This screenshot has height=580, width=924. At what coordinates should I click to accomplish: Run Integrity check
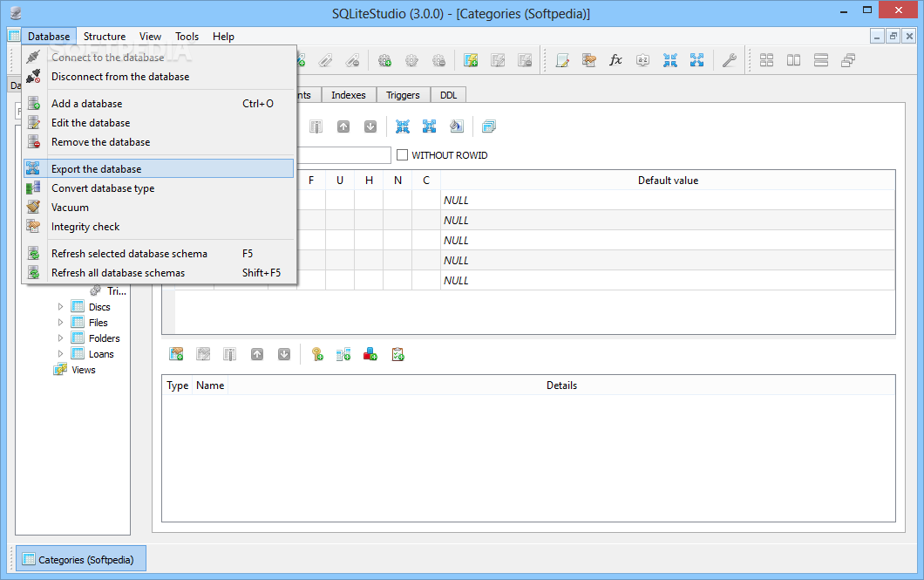tap(159, 227)
